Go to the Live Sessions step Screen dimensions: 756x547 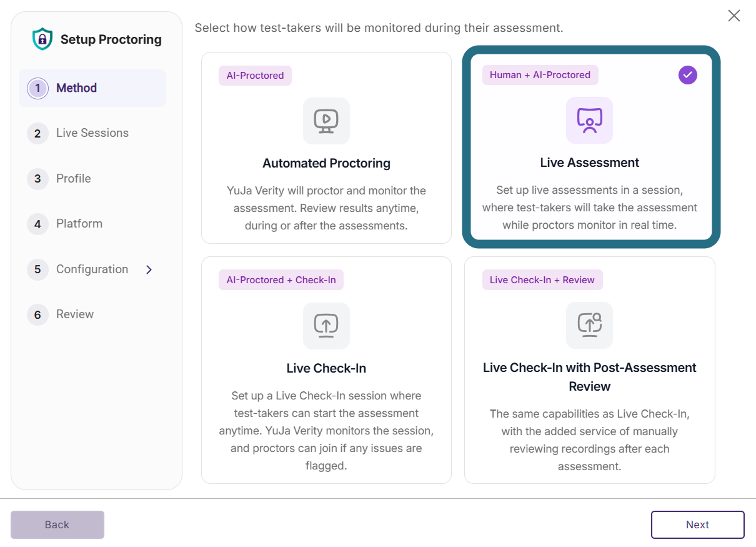point(92,133)
